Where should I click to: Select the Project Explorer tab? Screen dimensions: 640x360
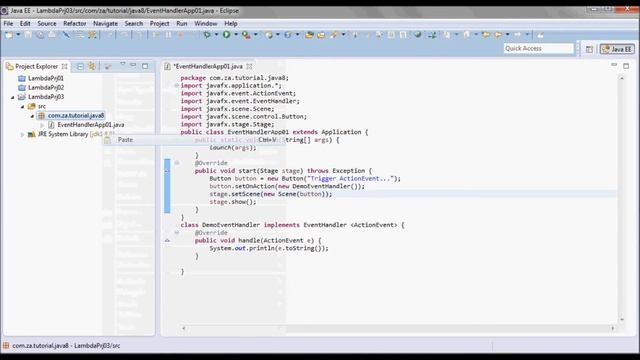(37, 66)
